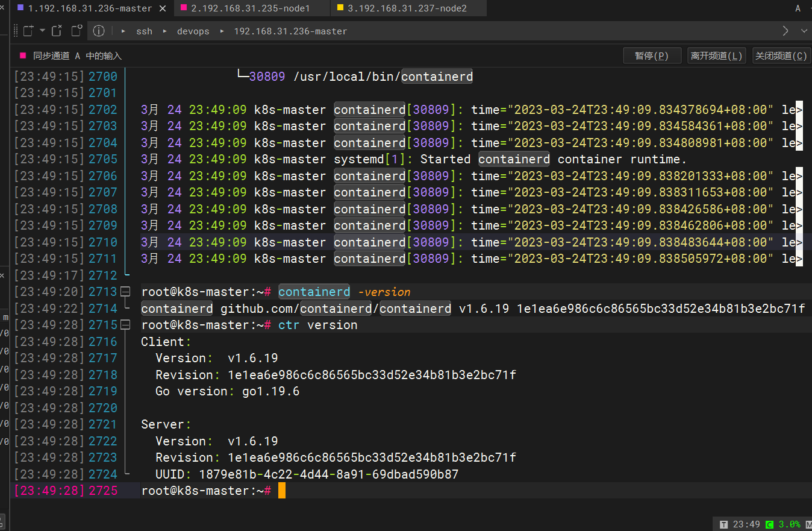Click the 'Client:' heading line

(166, 342)
